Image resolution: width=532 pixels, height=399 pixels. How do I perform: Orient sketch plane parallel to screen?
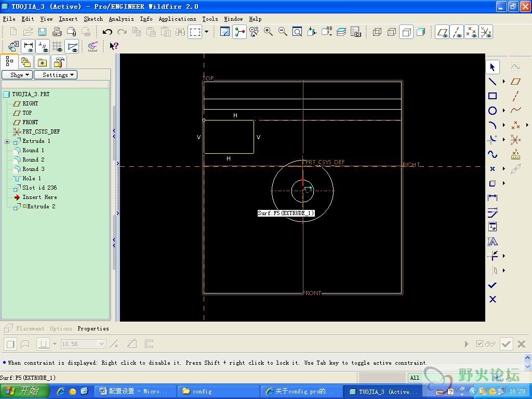(14, 46)
